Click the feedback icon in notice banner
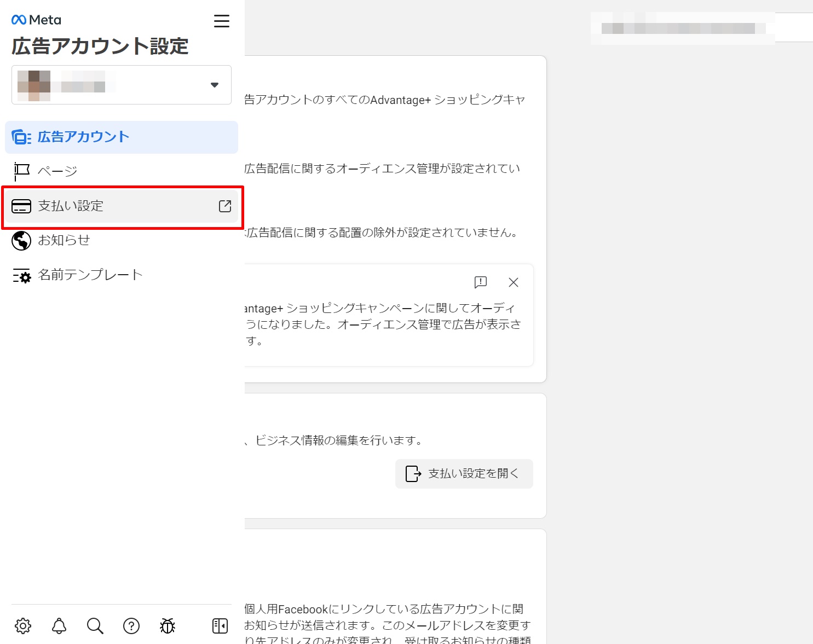Image resolution: width=813 pixels, height=644 pixels. tap(481, 282)
